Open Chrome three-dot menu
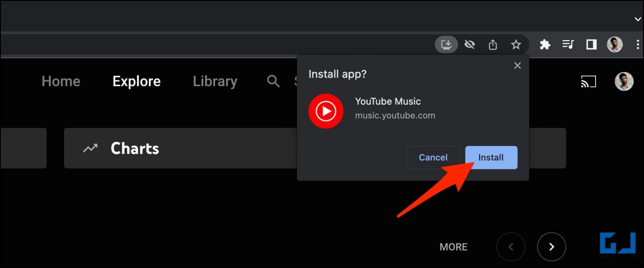Screen dimensions: 644x268 [x=638, y=45]
